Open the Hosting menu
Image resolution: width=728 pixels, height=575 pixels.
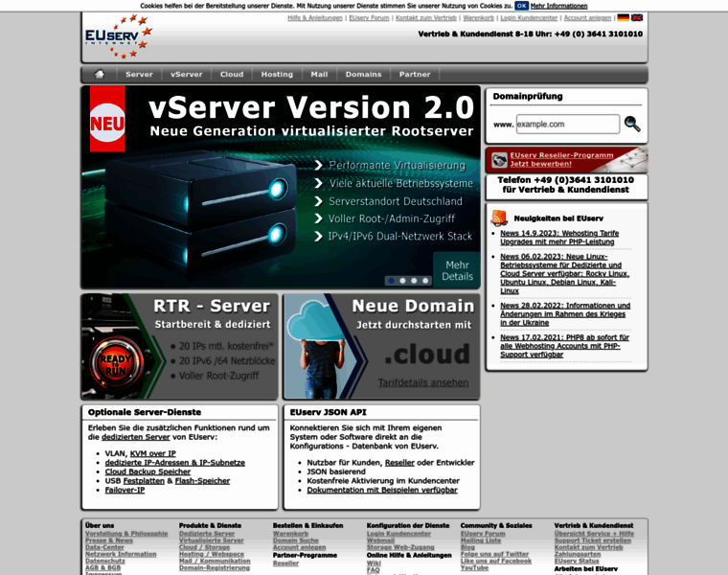pos(277,75)
